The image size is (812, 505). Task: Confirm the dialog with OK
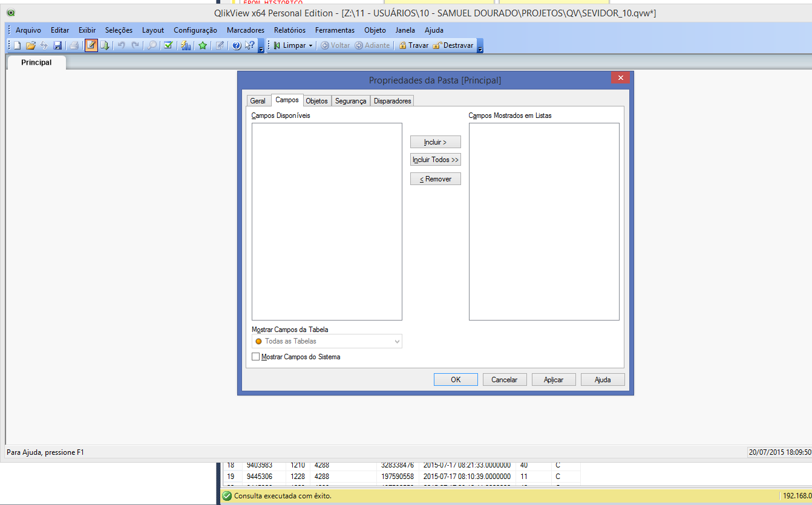point(456,380)
